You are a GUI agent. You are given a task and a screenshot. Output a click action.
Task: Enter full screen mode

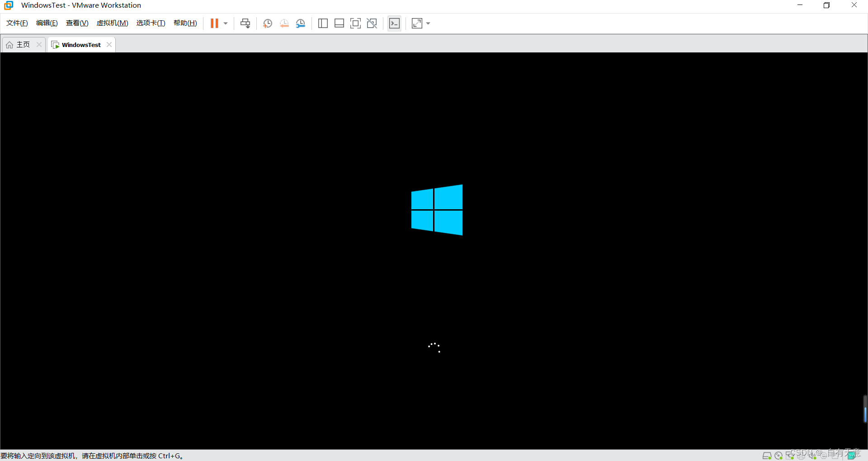point(355,24)
